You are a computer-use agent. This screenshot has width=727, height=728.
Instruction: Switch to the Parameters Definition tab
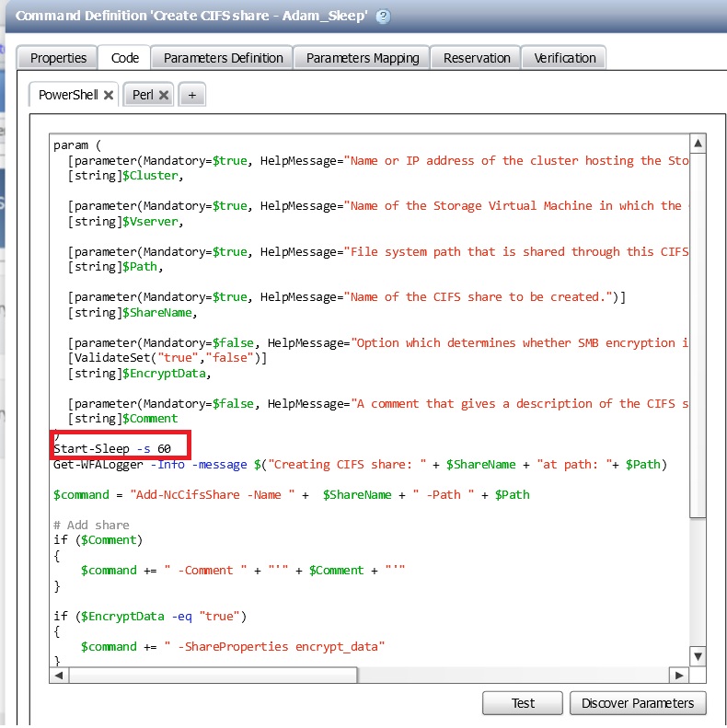pyautogui.click(x=224, y=58)
